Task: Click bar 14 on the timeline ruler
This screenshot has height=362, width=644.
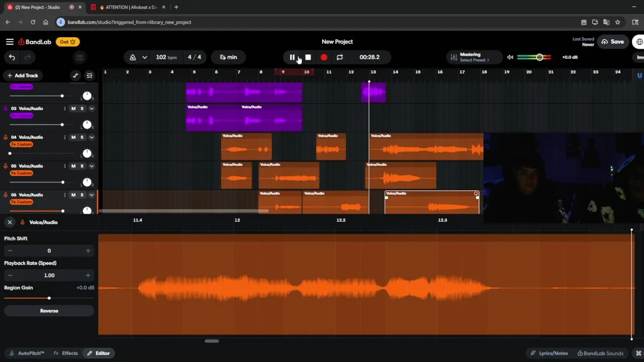Action: tap(395, 72)
